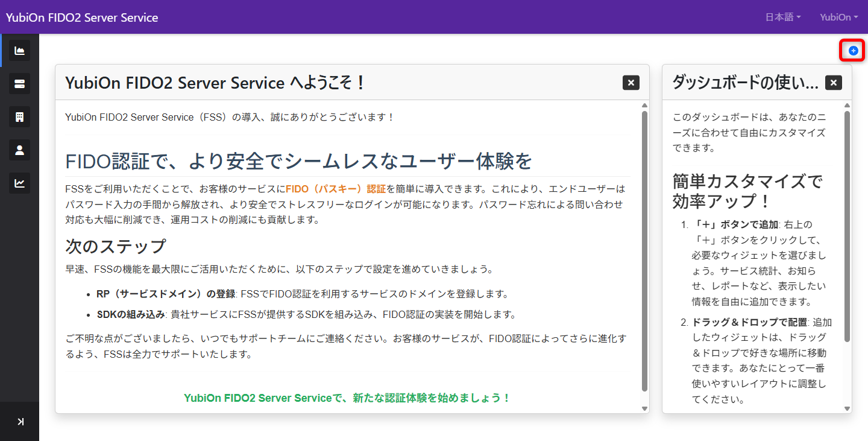Click the welcome widget scrollbar down arrow

tap(644, 408)
